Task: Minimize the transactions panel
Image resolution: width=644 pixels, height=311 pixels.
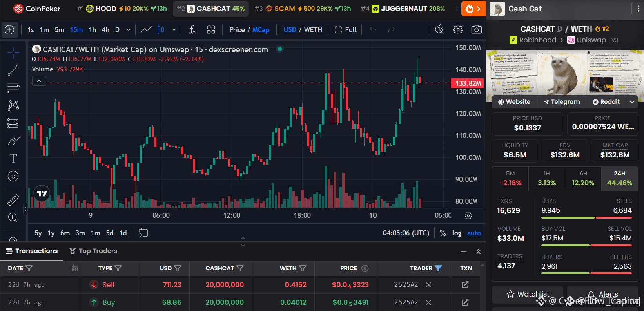Action: pyautogui.click(x=464, y=251)
